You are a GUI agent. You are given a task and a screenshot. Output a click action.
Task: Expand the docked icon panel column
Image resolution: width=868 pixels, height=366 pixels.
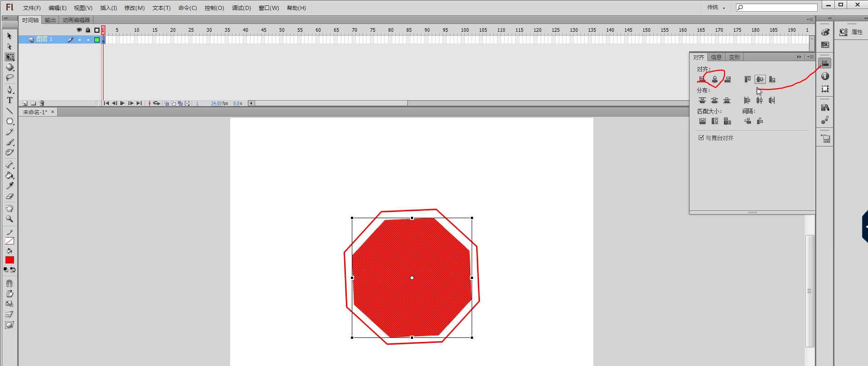tap(830, 19)
